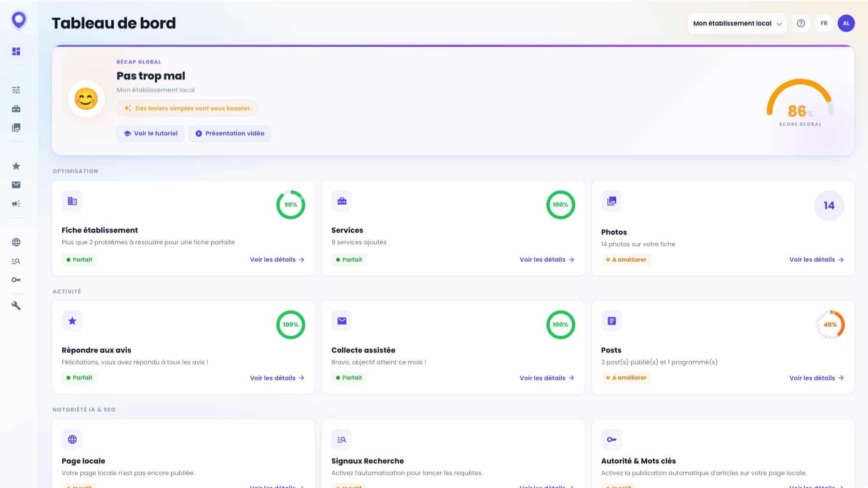Image resolution: width=868 pixels, height=488 pixels.
Task: Click the Parfait status on Services card
Action: [349, 260]
